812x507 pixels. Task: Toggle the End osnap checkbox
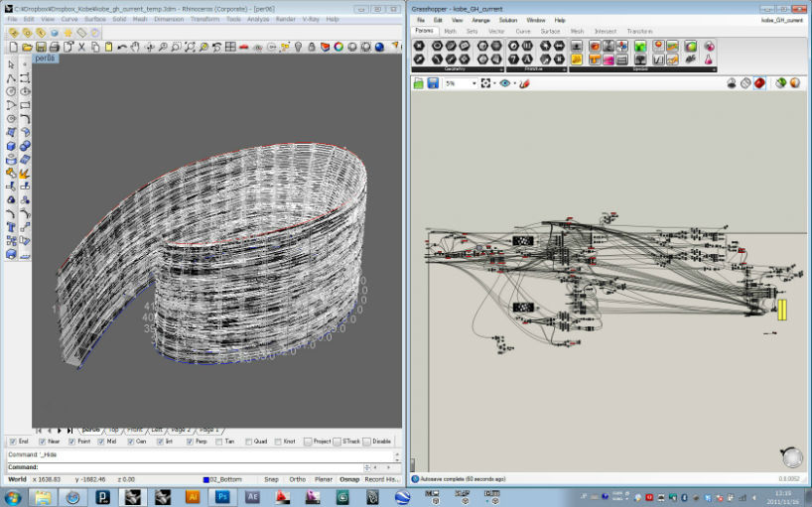coord(12,442)
